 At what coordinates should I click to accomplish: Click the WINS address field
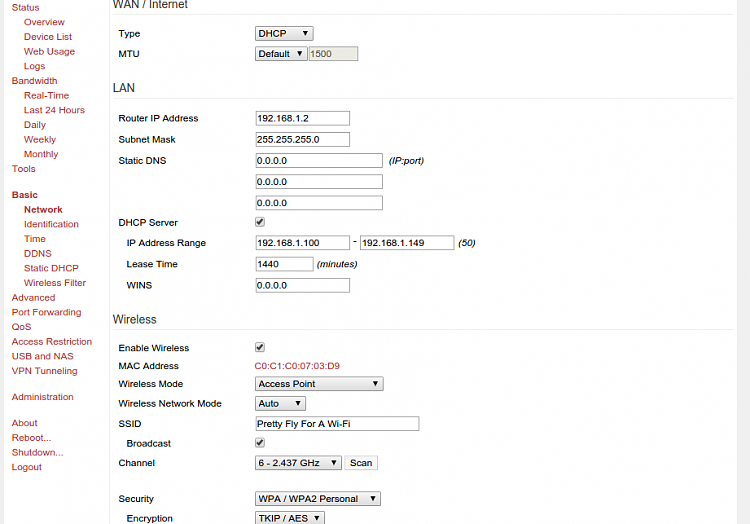coord(302,285)
